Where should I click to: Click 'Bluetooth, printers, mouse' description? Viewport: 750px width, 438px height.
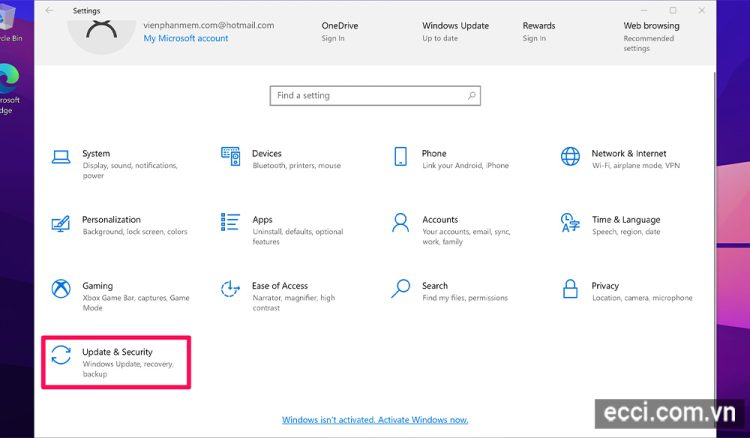pos(297,165)
